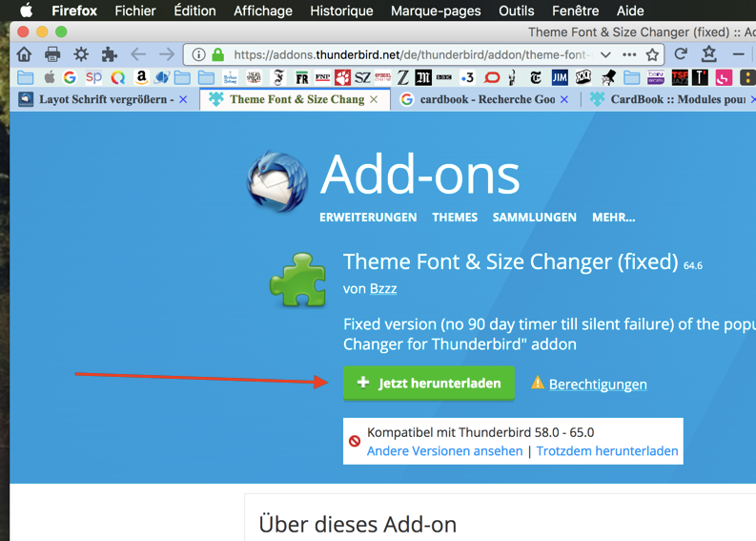Open page actions three-dots menu
This screenshot has width=756, height=541.
629,54
